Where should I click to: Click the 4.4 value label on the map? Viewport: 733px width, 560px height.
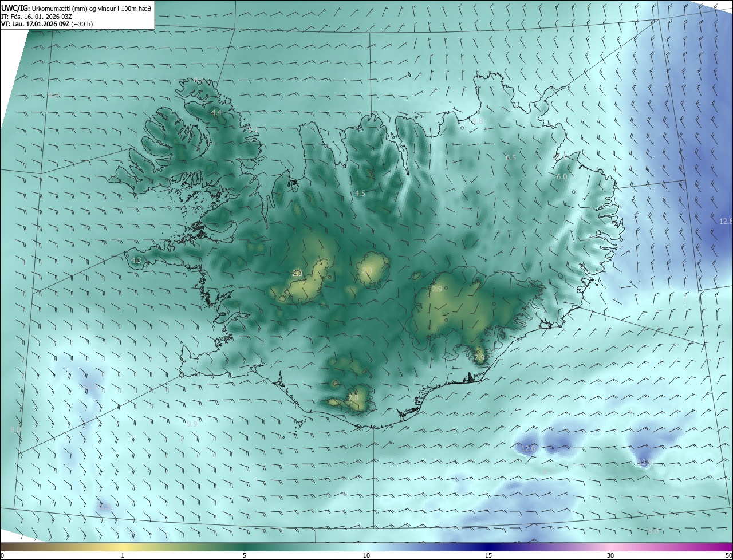tap(216, 113)
